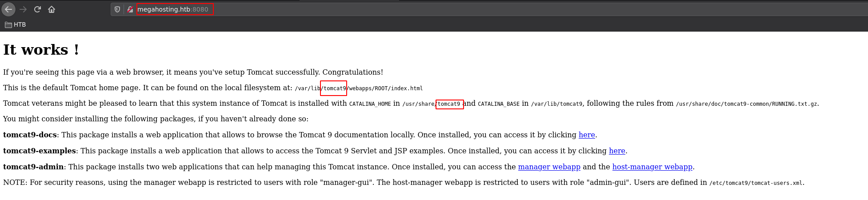The image size is (868, 200).
Task: Click the /etc/tomcat9/tomcat-users.xml path
Action: coord(756,183)
